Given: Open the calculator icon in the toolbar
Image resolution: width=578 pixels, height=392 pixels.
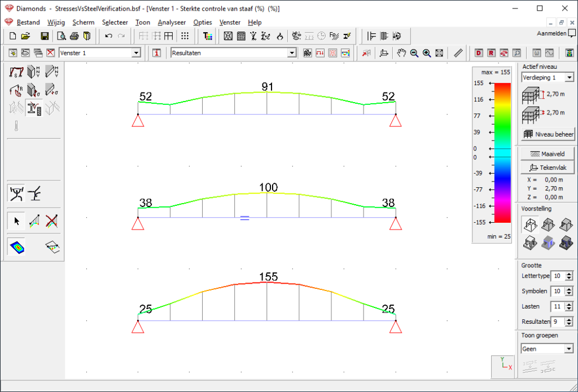Looking at the screenshot, I should 241,36.
